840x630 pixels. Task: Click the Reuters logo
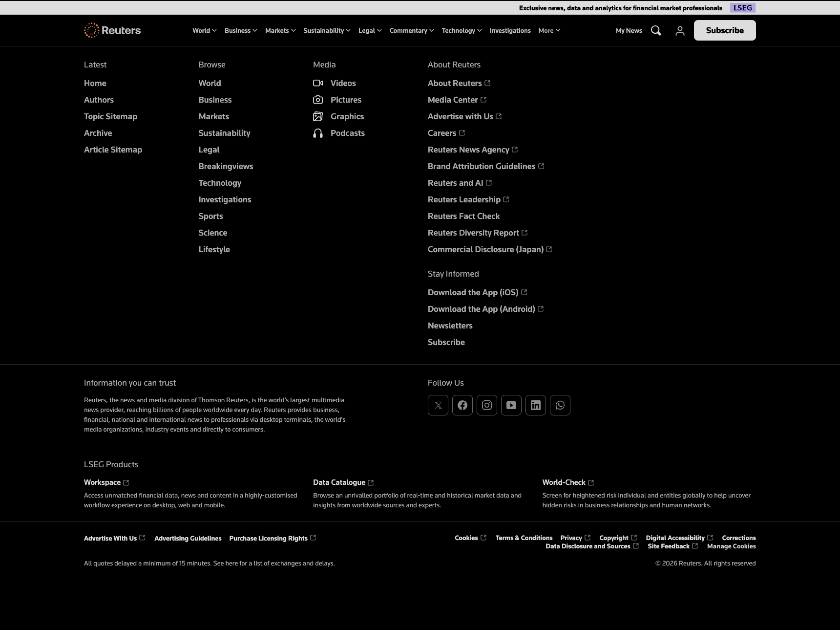point(112,30)
